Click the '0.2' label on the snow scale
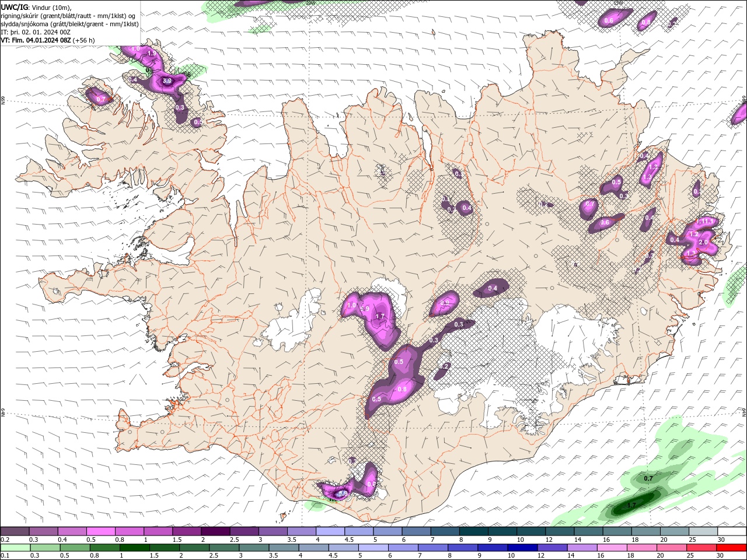The width and height of the screenshot is (747, 560). tap(5, 540)
